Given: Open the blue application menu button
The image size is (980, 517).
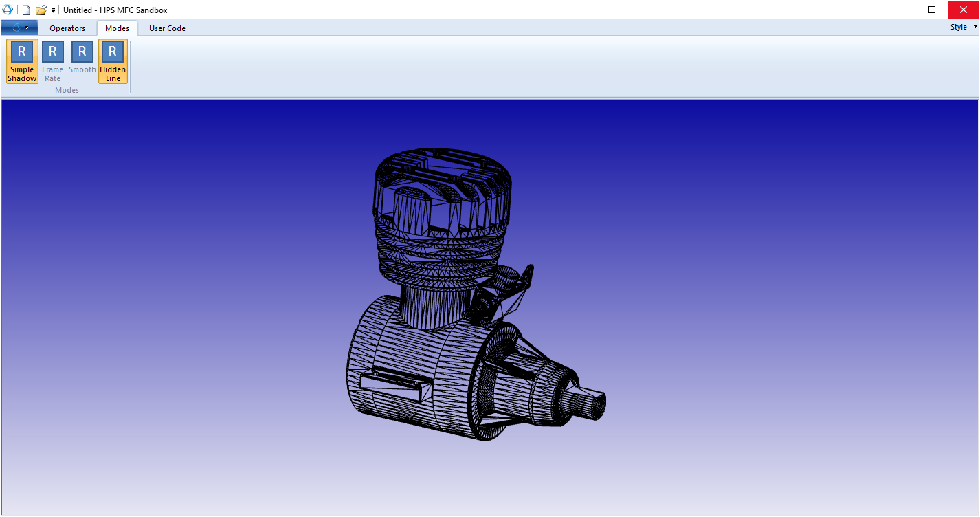Looking at the screenshot, I should tap(19, 28).
